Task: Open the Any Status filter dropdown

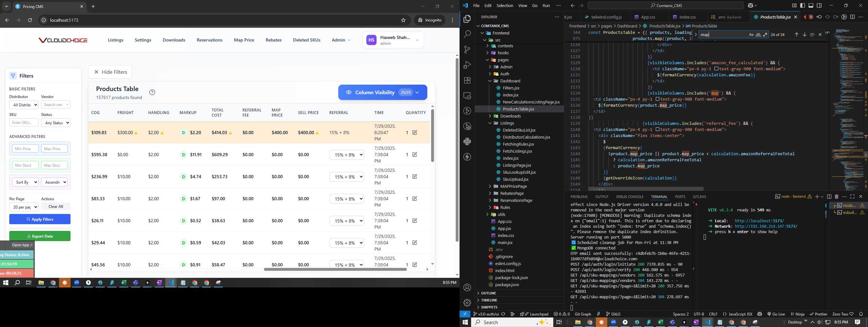Action: [x=56, y=123]
